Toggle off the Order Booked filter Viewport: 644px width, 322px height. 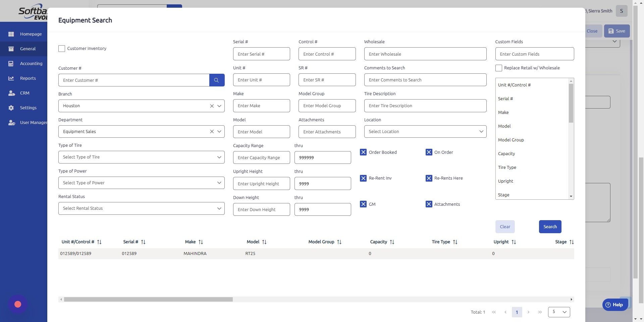[x=363, y=152]
